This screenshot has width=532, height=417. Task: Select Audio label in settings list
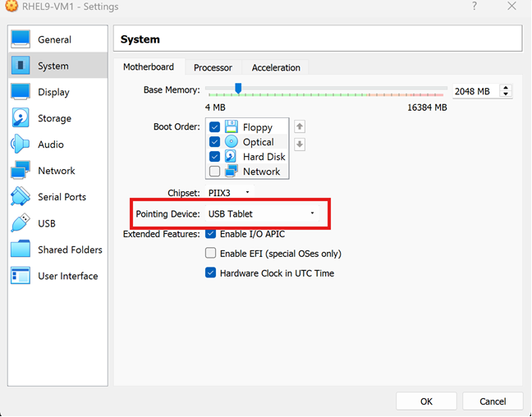pyautogui.click(x=51, y=144)
